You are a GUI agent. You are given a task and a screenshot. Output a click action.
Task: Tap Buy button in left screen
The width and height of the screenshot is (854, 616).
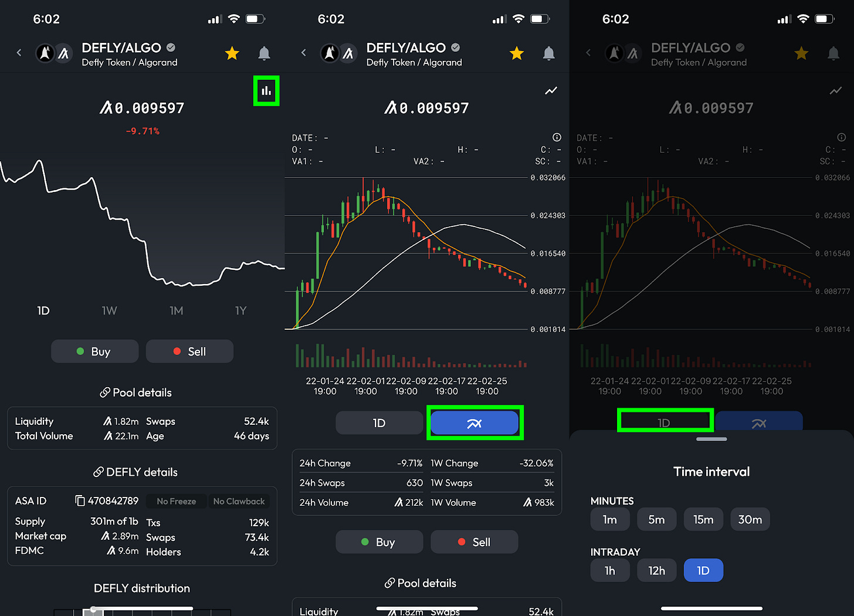pyautogui.click(x=95, y=351)
